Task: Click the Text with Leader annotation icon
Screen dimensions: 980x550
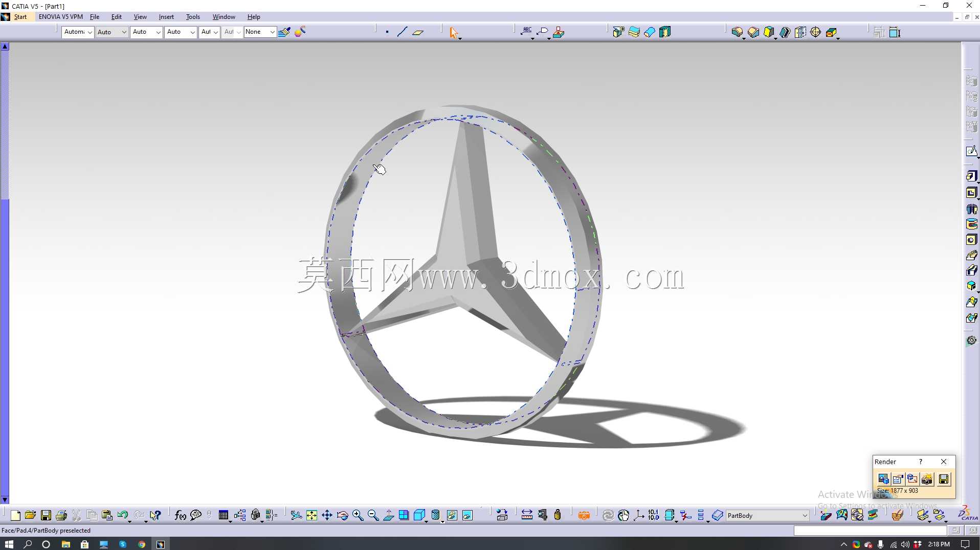Action: click(x=526, y=32)
